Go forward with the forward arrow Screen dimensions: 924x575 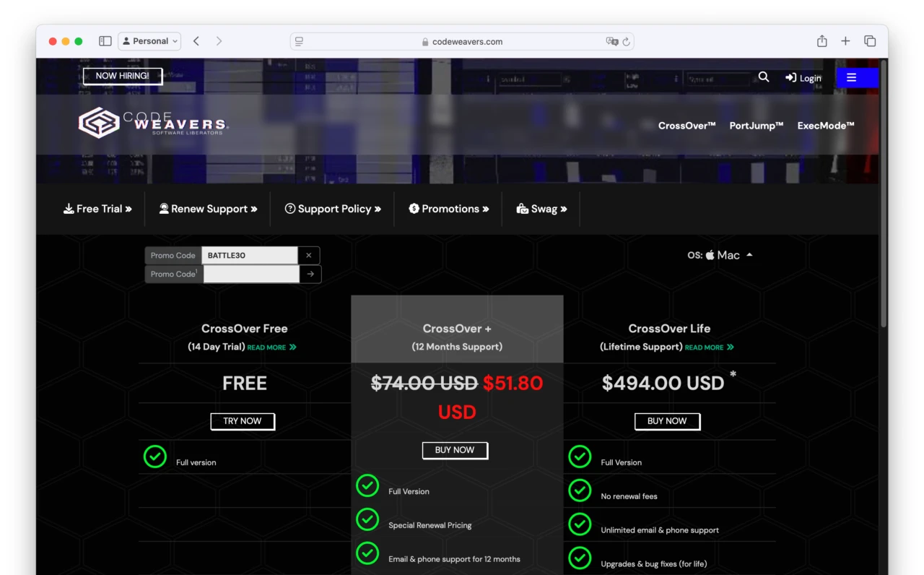(219, 41)
